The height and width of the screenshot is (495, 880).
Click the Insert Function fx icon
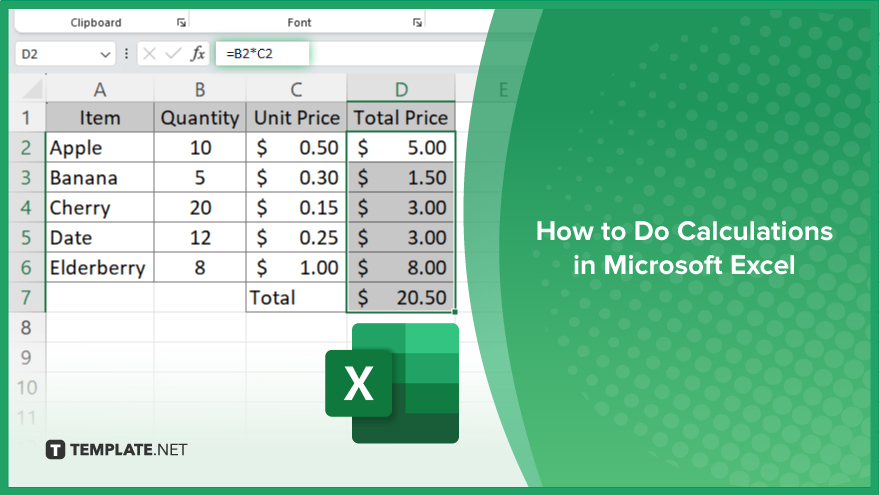198,54
